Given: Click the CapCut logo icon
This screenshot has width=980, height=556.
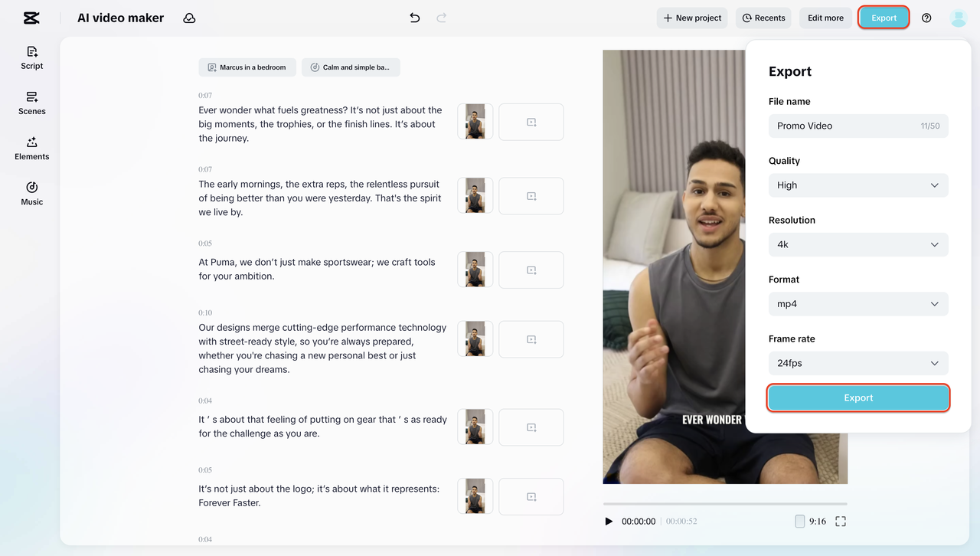Looking at the screenshot, I should pos(31,18).
